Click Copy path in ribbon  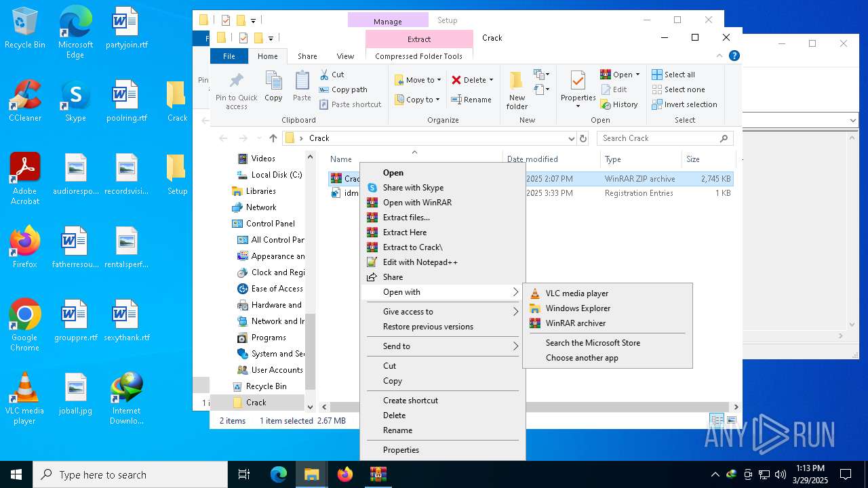(x=343, y=89)
